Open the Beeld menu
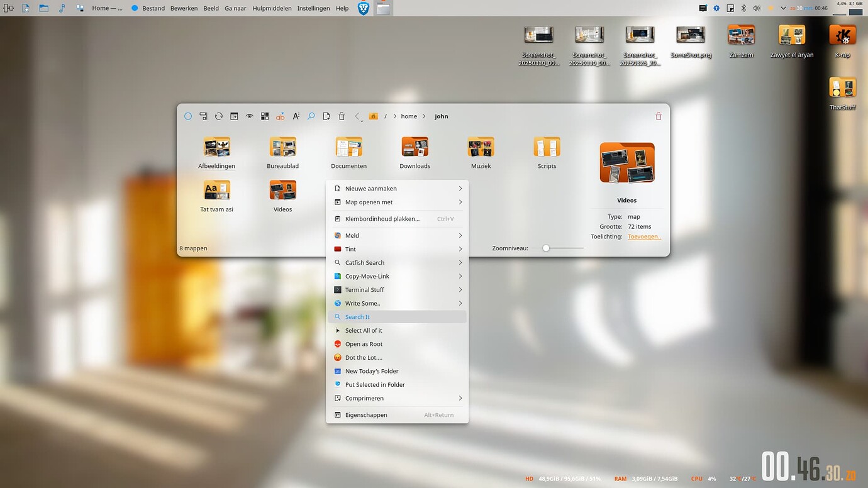This screenshot has height=488, width=868. point(211,8)
